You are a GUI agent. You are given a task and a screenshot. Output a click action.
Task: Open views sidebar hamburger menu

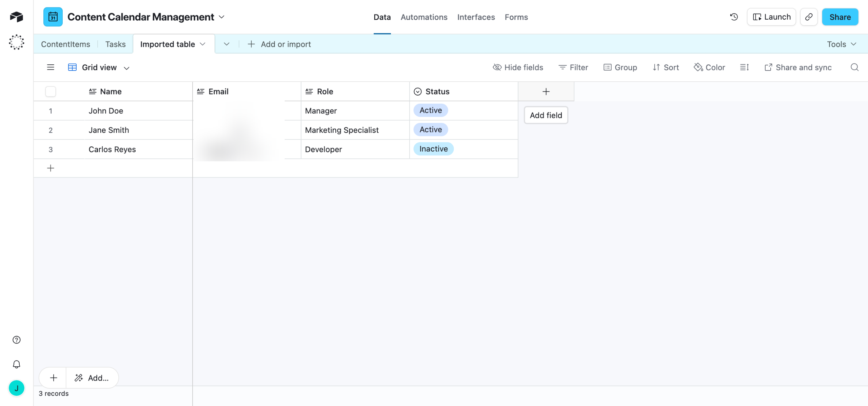pos(51,67)
